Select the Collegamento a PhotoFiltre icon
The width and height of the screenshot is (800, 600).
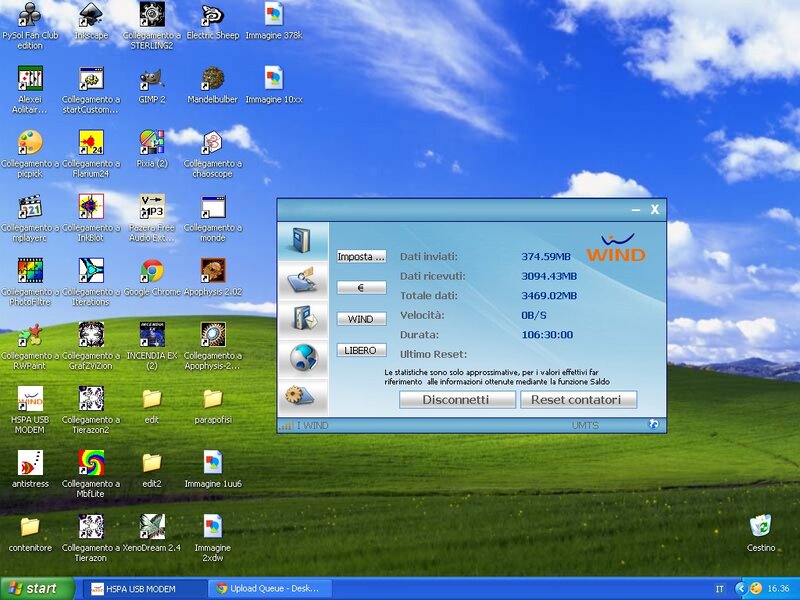(30, 282)
